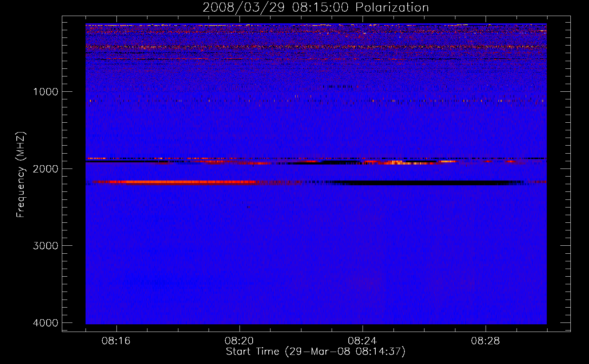
Task: Click the plot title '2008/03/29 08:15:00 Polarization'
Action: pos(316,8)
